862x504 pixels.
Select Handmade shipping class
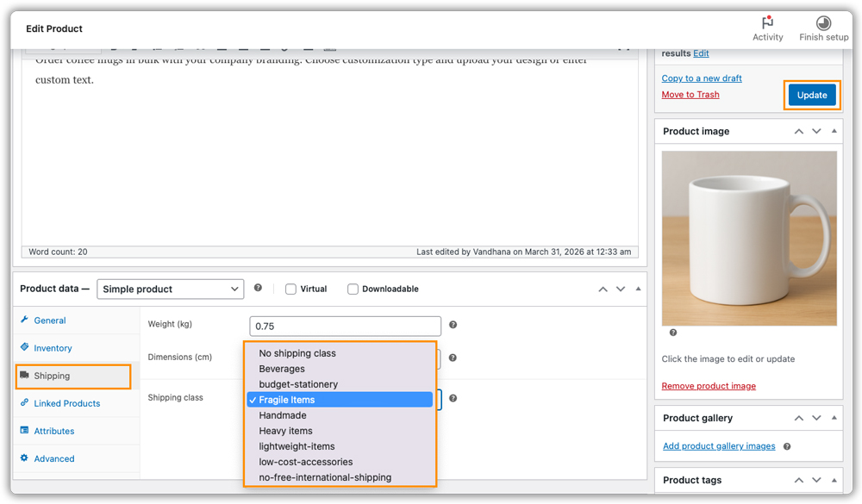pos(340,415)
